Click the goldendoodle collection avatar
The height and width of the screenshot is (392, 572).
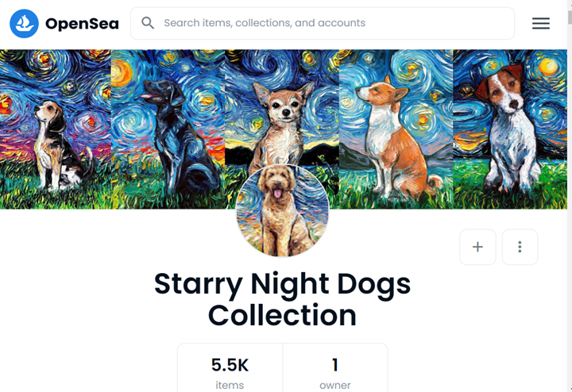click(283, 212)
